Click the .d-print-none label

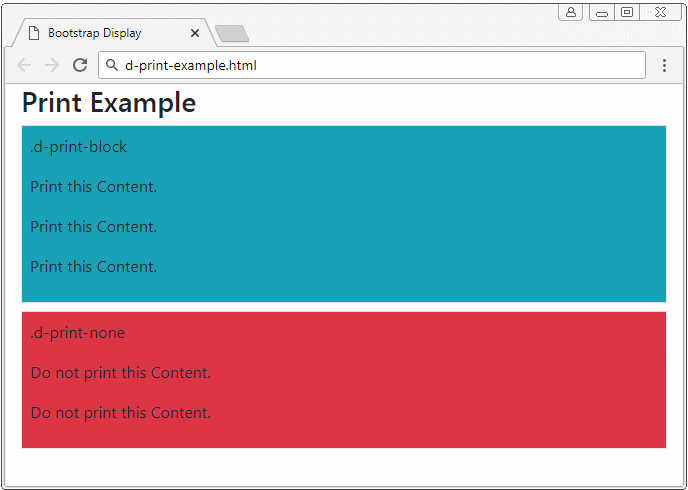(x=78, y=333)
